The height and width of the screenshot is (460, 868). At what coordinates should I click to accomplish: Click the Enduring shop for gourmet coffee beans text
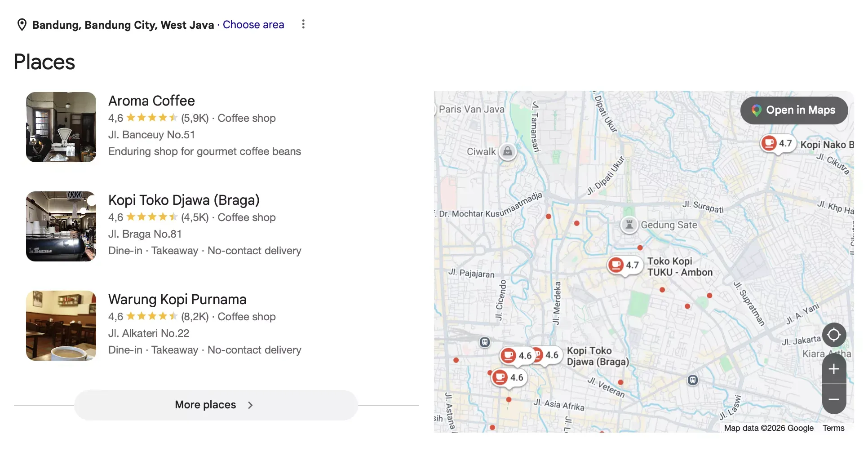pyautogui.click(x=204, y=151)
